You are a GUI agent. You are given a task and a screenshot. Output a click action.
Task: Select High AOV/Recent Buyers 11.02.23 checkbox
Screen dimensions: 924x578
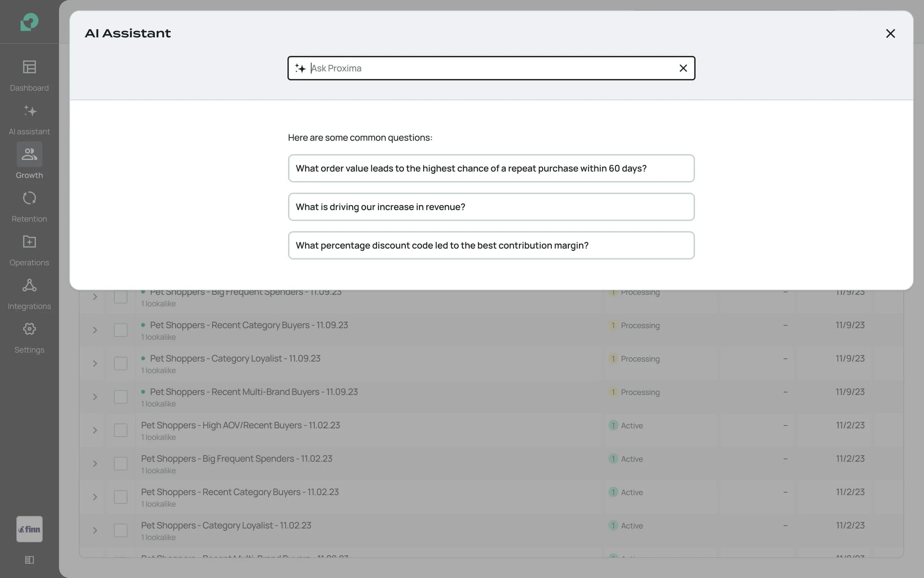(x=121, y=430)
